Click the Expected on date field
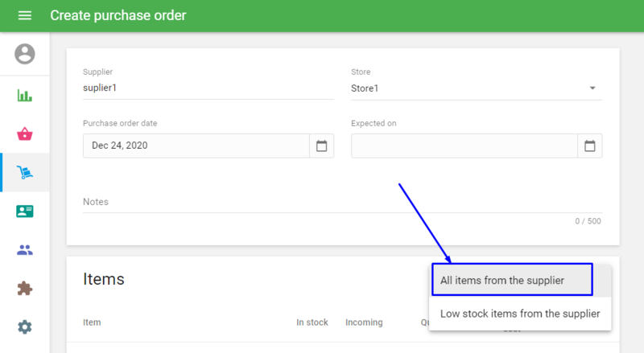Screen dimensions: 644x353 click(464, 146)
